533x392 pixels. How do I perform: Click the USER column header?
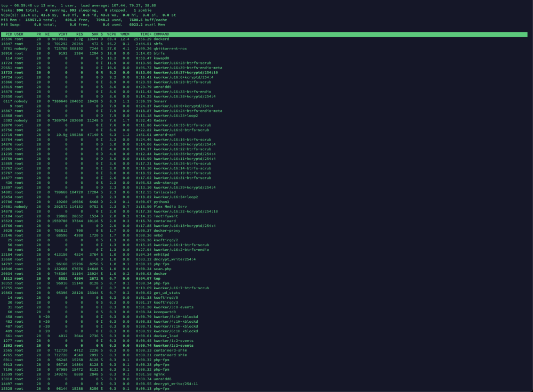[19, 34]
